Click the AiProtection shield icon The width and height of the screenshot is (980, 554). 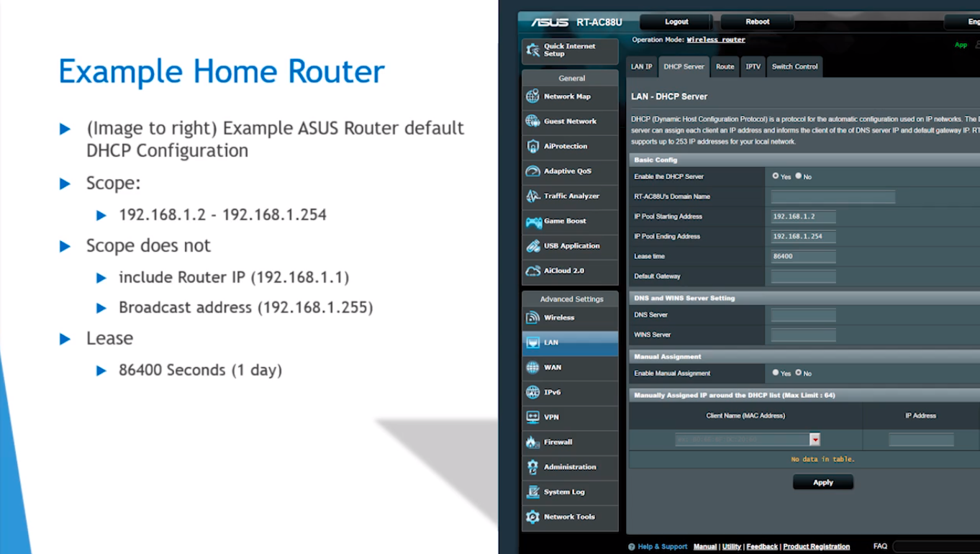click(x=532, y=146)
